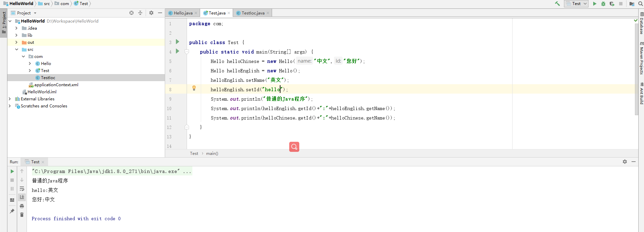Click main() in the editor breadcrumb

(x=212, y=153)
